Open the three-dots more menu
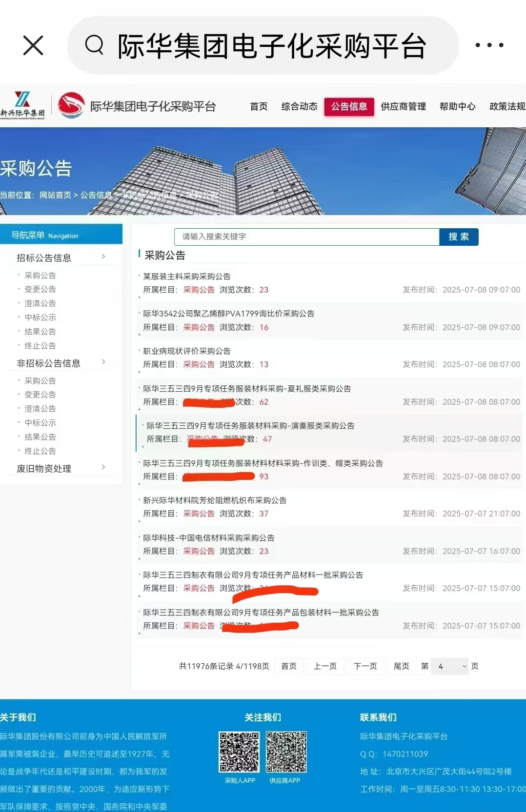 [x=489, y=45]
